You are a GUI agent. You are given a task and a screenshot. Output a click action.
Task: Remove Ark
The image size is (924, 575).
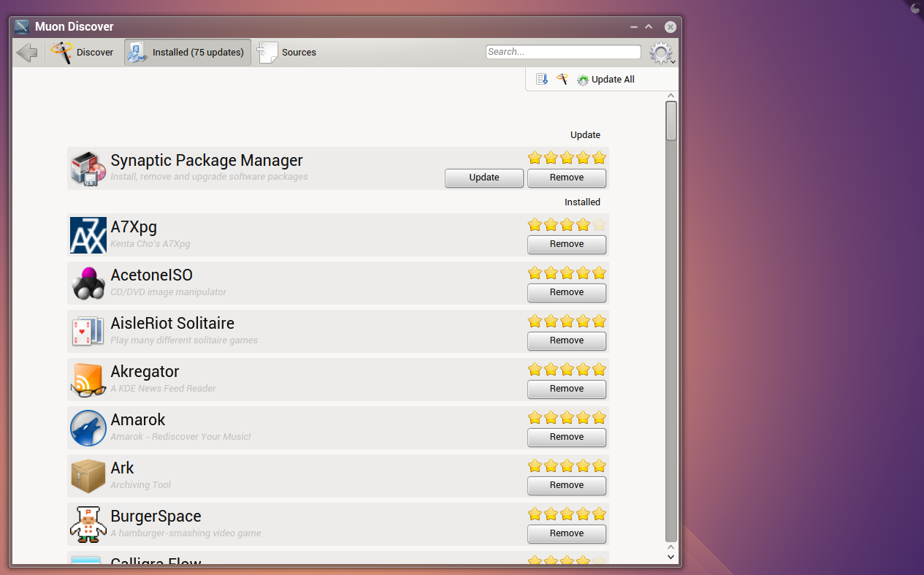click(567, 485)
